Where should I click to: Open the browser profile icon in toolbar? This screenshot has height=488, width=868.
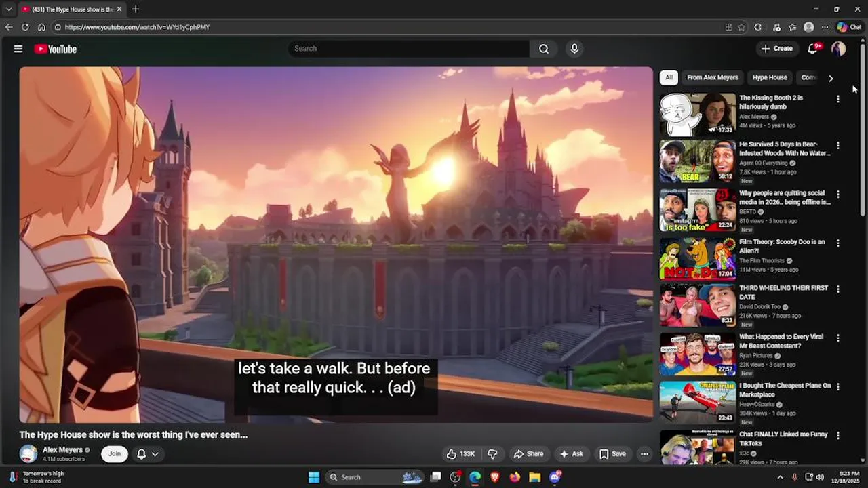(808, 27)
